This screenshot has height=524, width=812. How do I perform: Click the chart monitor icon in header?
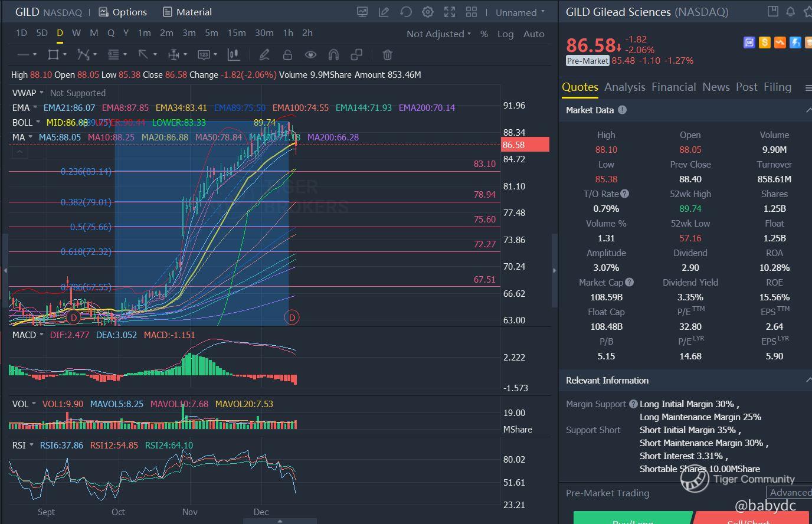tap(362, 12)
